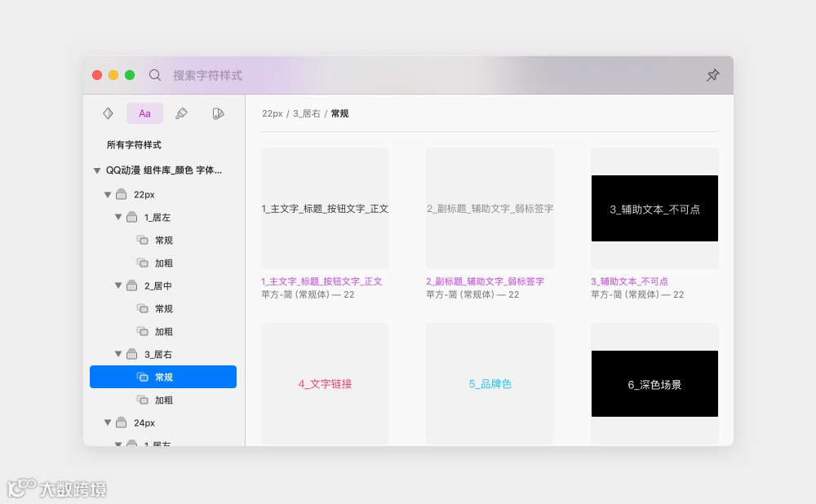Click the 所有字符样式 heading
The width and height of the screenshot is (816, 504).
tap(134, 144)
